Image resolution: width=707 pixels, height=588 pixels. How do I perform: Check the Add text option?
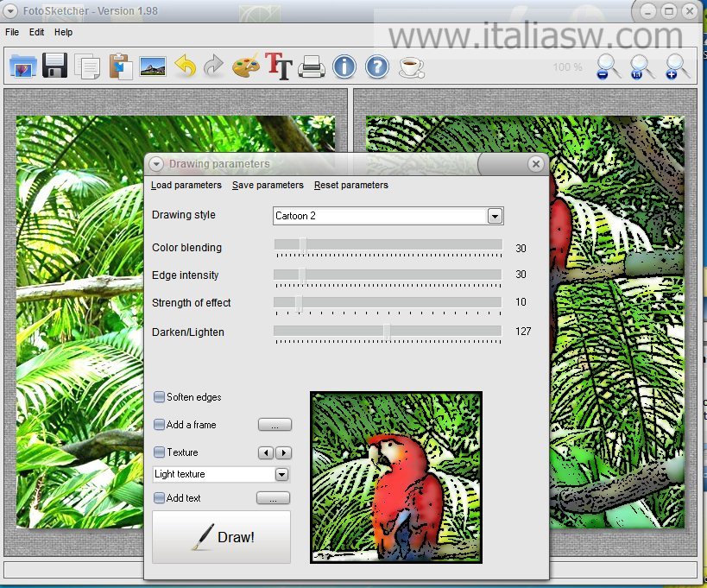(x=159, y=498)
